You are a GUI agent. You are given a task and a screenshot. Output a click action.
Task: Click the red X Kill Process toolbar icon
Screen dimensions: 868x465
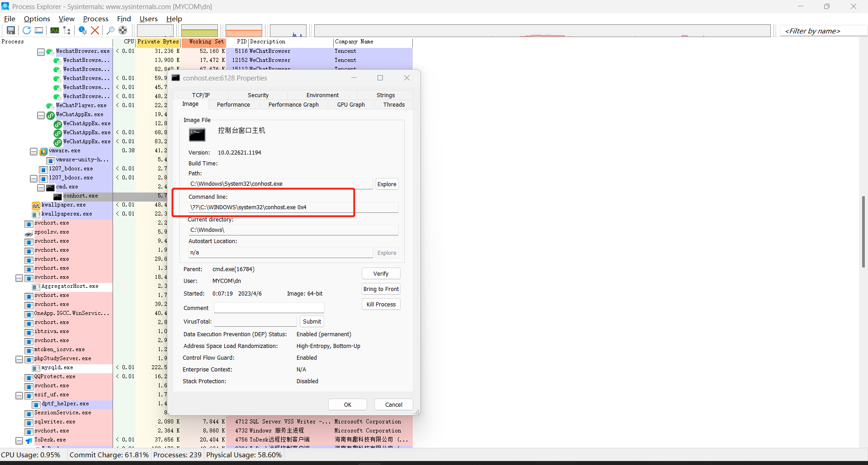click(95, 30)
